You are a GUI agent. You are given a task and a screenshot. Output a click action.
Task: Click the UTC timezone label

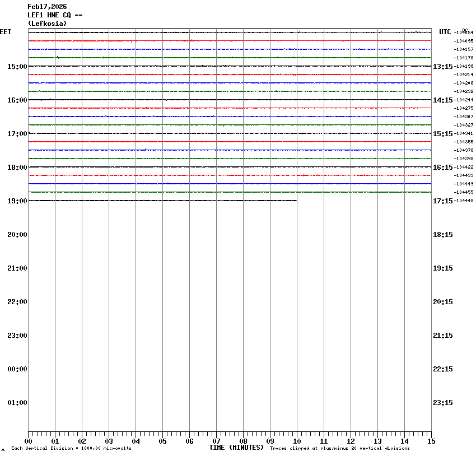click(x=445, y=32)
